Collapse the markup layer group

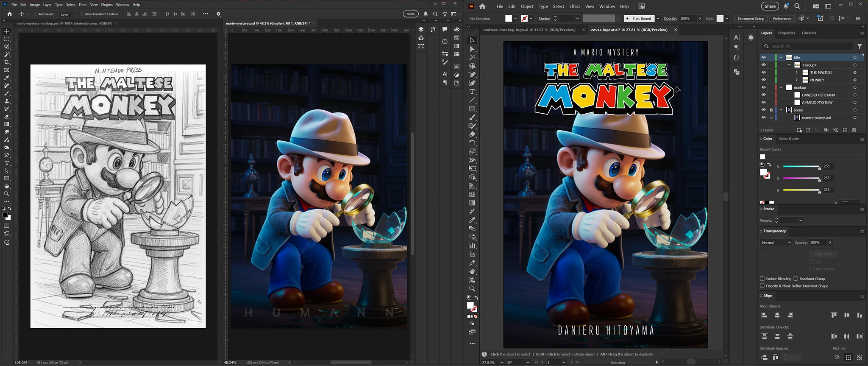point(781,87)
